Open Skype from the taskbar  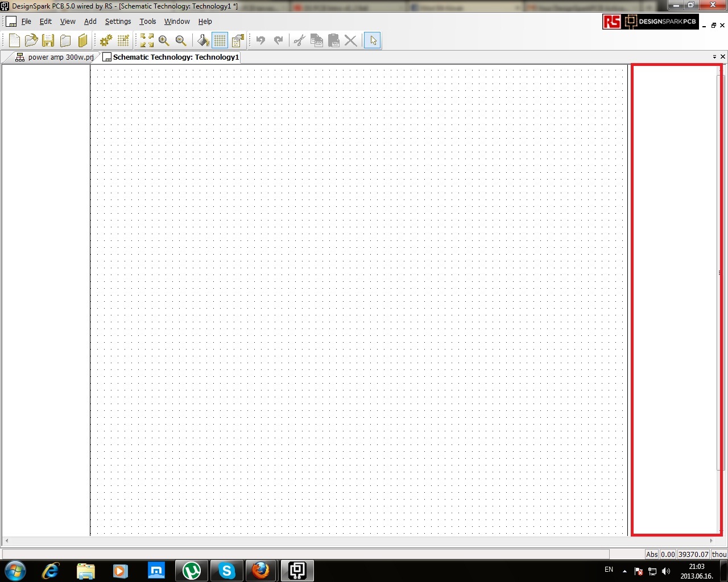pos(226,571)
